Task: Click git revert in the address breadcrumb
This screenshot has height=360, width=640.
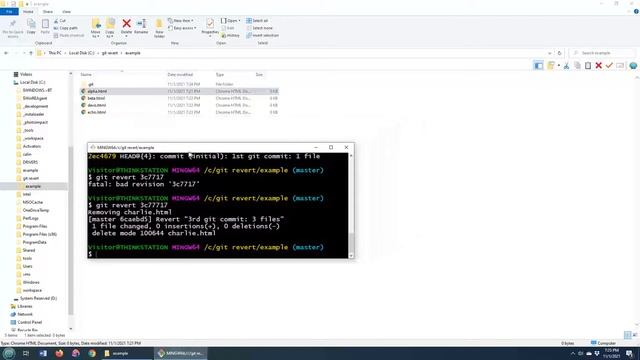Action: click(x=109, y=53)
